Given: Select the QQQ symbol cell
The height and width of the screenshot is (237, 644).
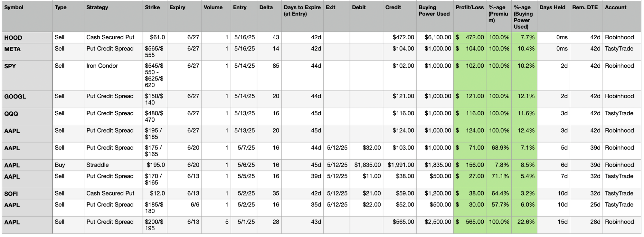Looking at the screenshot, I should point(27,117).
